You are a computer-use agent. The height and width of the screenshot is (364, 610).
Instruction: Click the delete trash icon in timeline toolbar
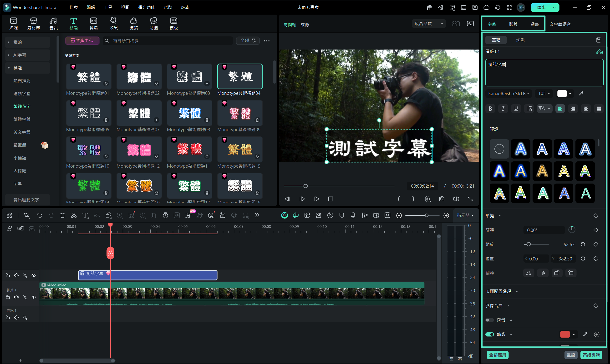62,215
